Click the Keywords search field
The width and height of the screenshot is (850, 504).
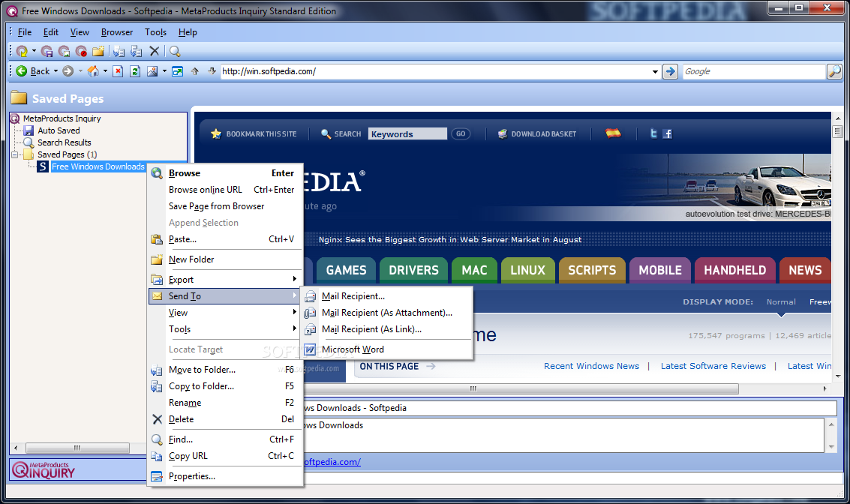coord(407,133)
